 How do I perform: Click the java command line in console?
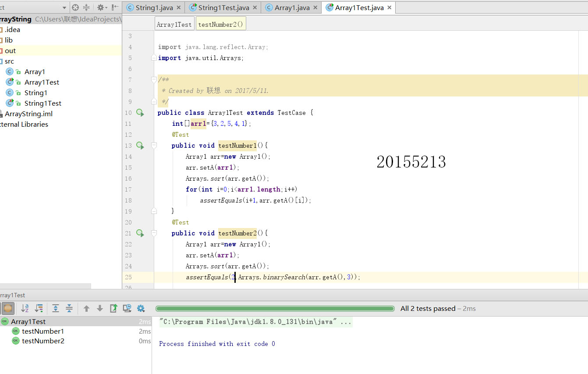tap(255, 322)
